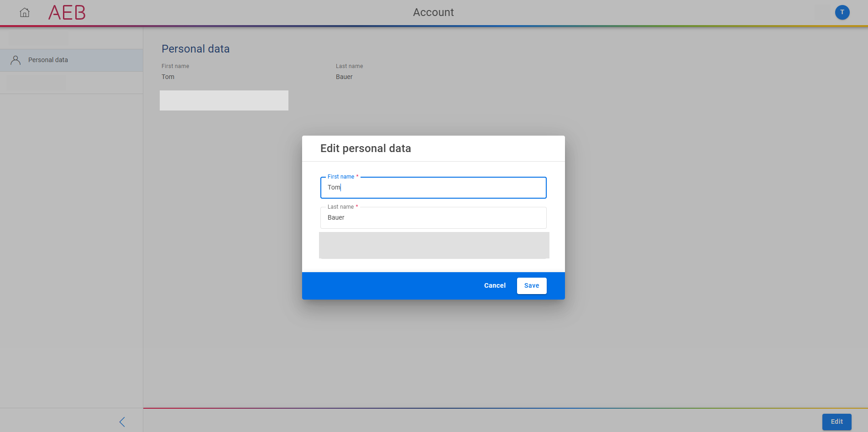The height and width of the screenshot is (432, 868).
Task: Select Personal data in the sidebar
Action: click(x=48, y=60)
